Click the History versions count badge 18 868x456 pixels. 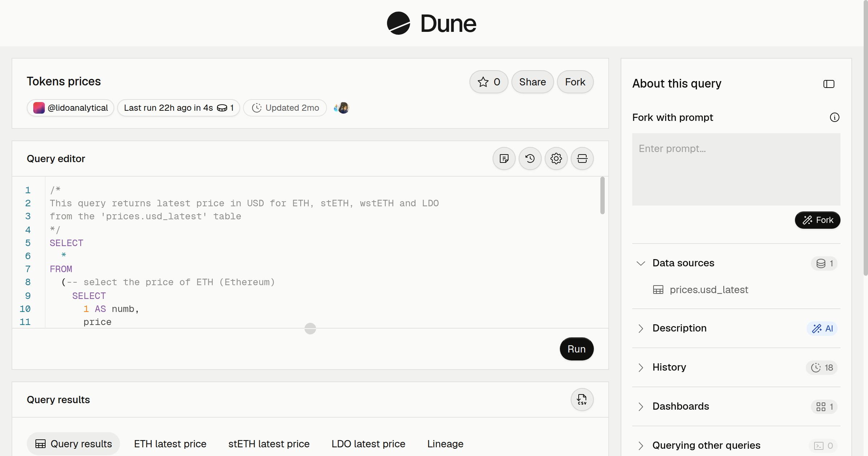[821, 367]
